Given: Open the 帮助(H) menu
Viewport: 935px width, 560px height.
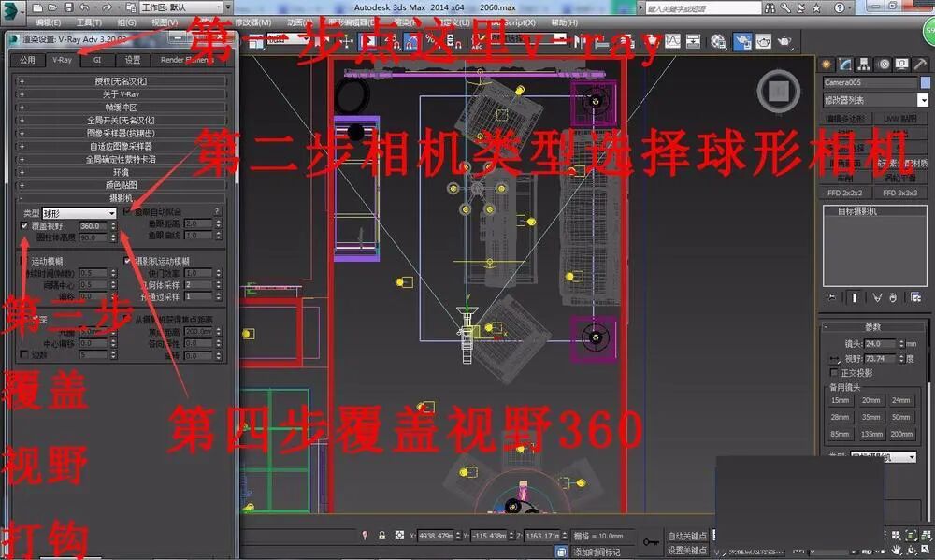Looking at the screenshot, I should coord(564,22).
